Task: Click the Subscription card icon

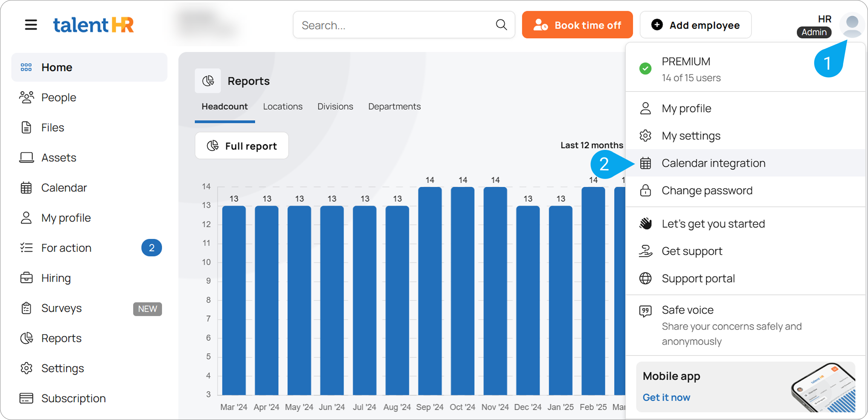Action: point(26,398)
